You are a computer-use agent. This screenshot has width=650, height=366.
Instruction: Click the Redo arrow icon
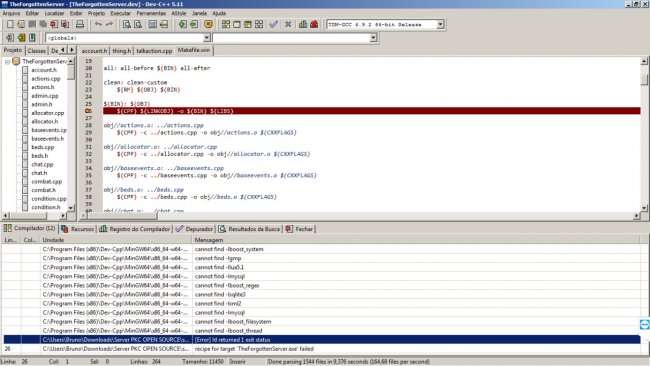tap(109, 24)
